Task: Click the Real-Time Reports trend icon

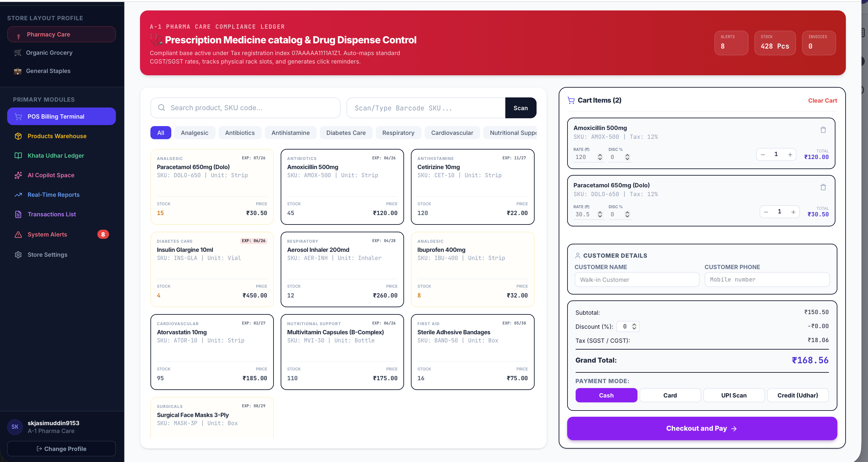Action: (18, 195)
